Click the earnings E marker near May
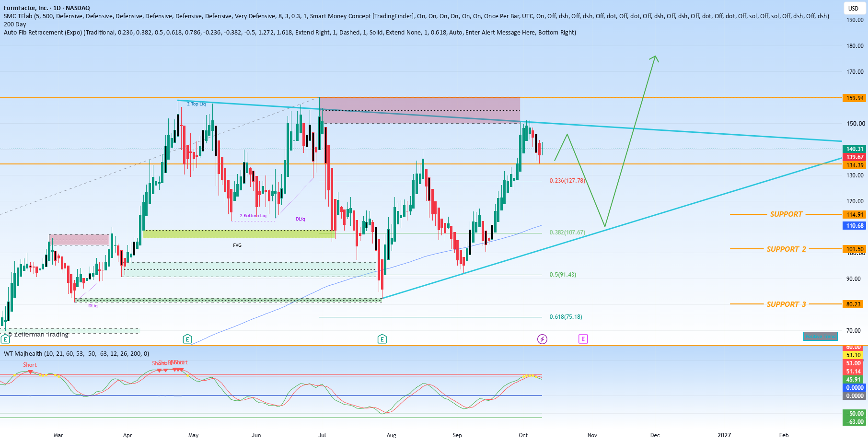The width and height of the screenshot is (868, 442). click(x=187, y=339)
